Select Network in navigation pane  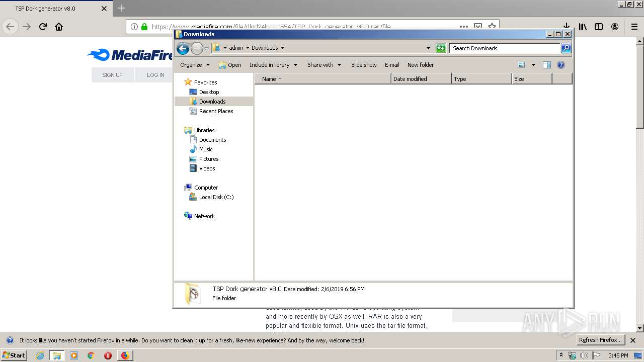click(x=204, y=216)
